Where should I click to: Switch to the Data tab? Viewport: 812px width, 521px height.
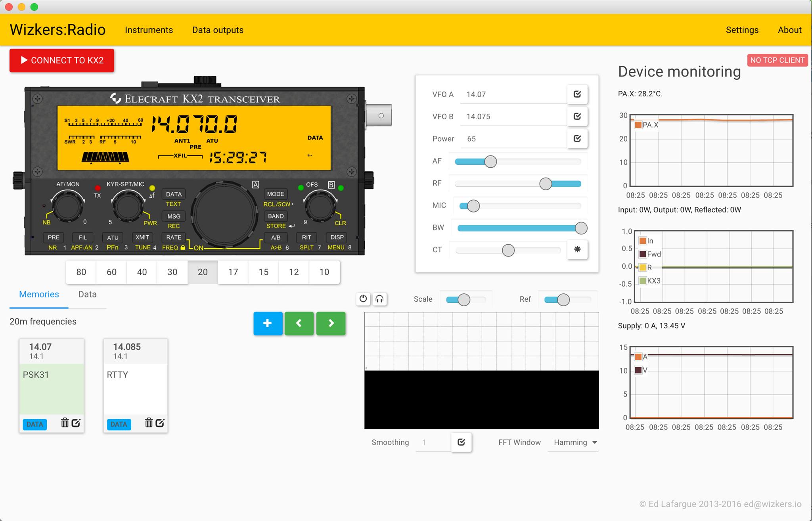pyautogui.click(x=87, y=294)
